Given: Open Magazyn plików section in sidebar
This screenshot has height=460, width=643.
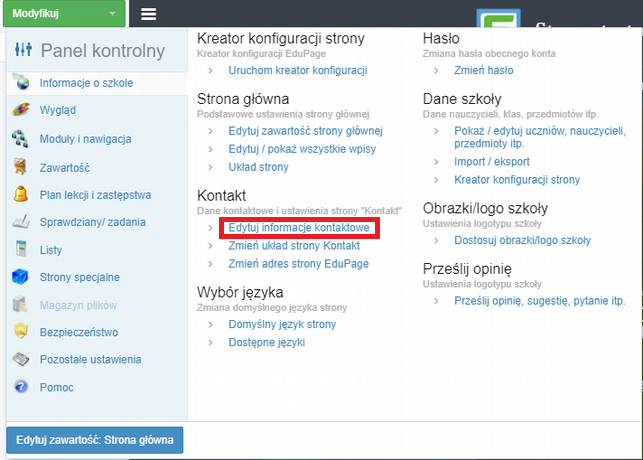Looking at the screenshot, I should 78,305.
